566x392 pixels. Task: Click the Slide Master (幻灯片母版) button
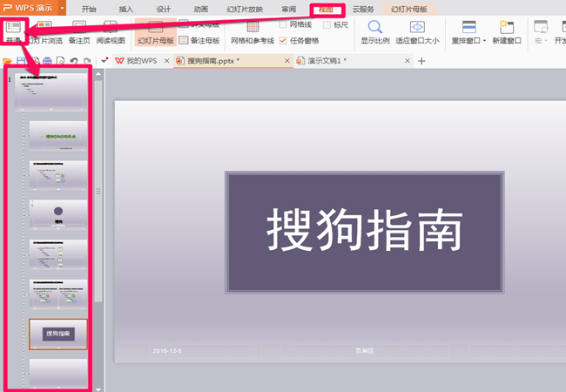(156, 31)
